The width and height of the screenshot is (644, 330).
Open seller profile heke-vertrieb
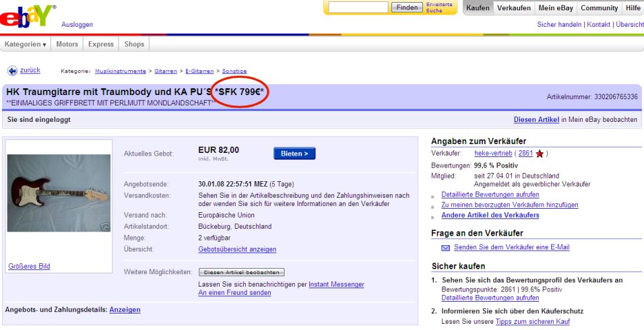click(493, 153)
